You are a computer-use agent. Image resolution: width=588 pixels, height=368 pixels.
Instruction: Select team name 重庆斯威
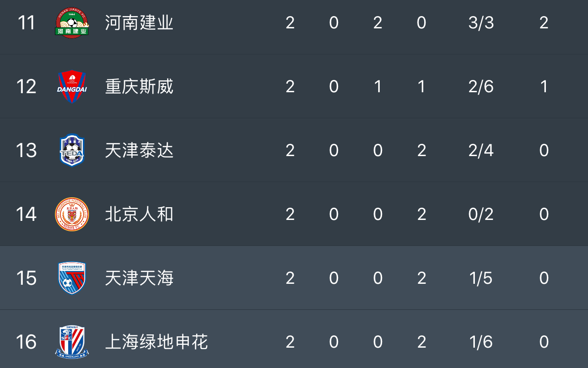[x=139, y=87]
